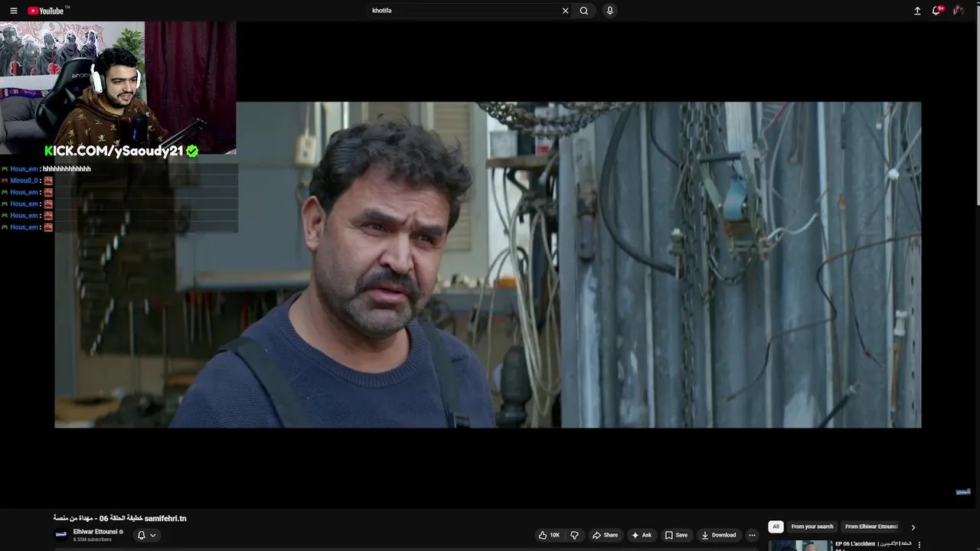Open the account avatar menu
The image size is (980, 551).
pyautogui.click(x=958, y=11)
